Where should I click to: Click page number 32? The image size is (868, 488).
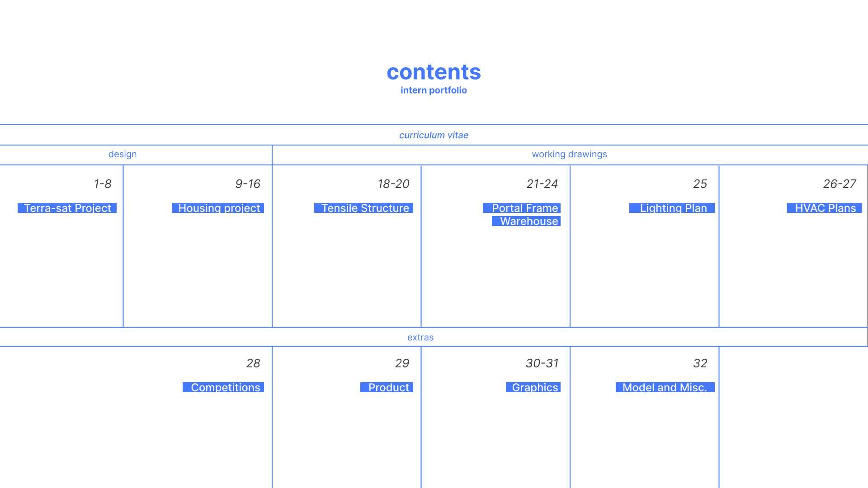point(699,363)
